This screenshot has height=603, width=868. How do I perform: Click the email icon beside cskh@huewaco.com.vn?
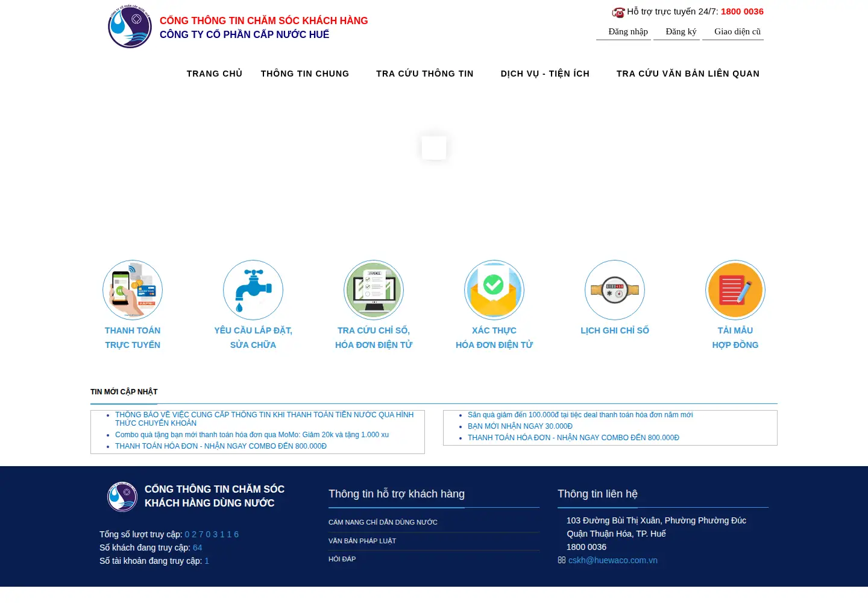(x=562, y=560)
